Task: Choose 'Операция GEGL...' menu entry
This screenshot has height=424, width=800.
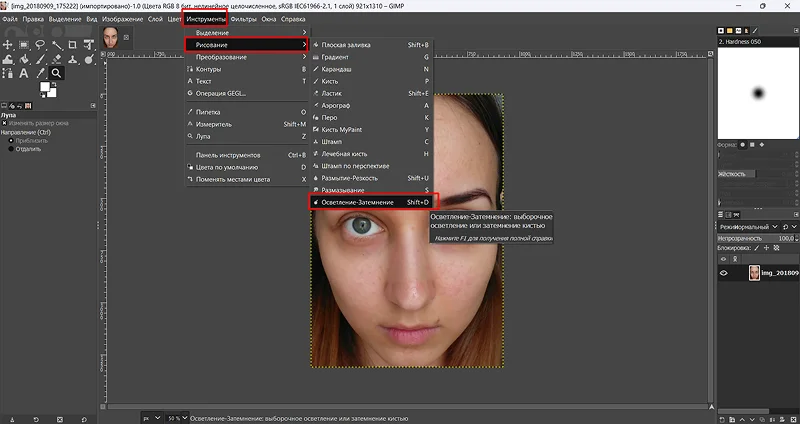Action: 247,93
